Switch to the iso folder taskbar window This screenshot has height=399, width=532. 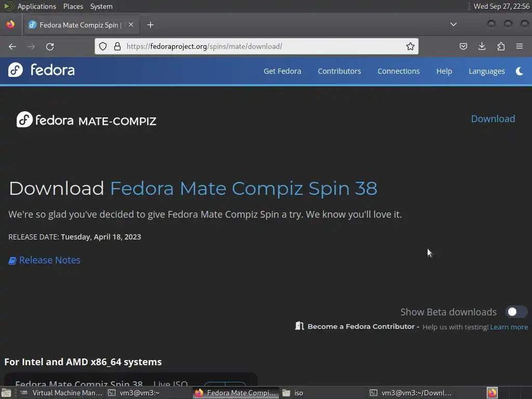click(322, 393)
